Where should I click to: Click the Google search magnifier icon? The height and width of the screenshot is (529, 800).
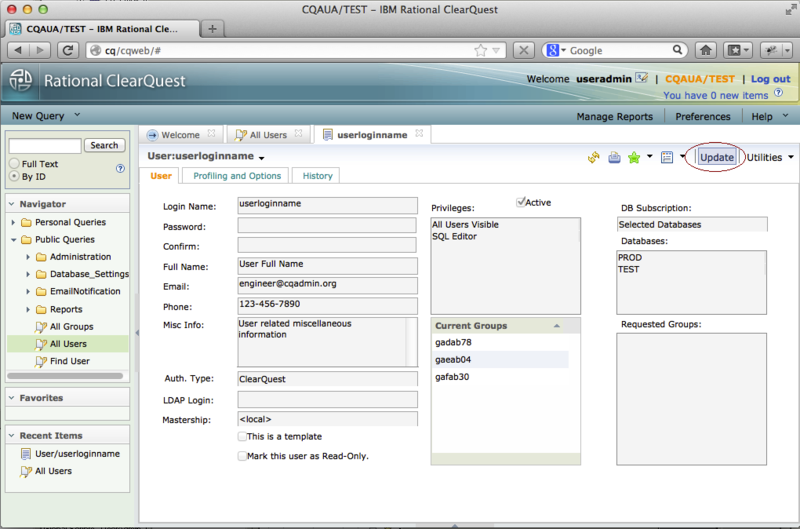click(x=677, y=49)
